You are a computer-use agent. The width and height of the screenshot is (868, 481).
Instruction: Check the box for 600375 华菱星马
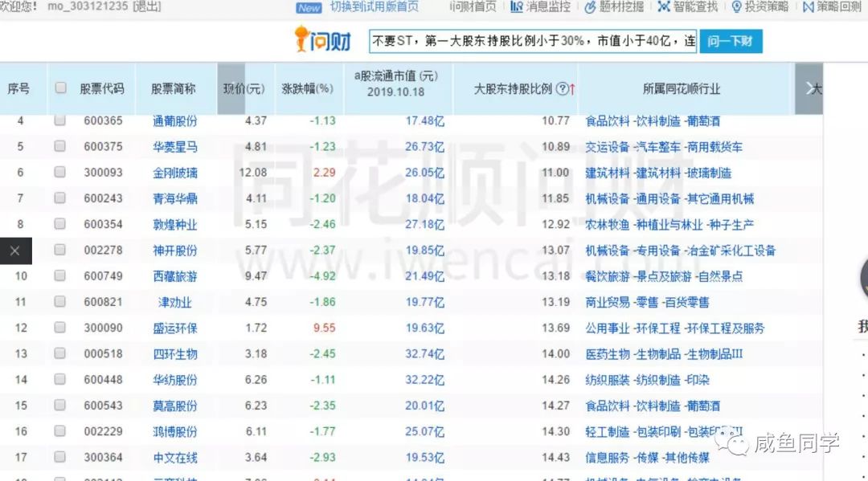pyautogui.click(x=59, y=146)
